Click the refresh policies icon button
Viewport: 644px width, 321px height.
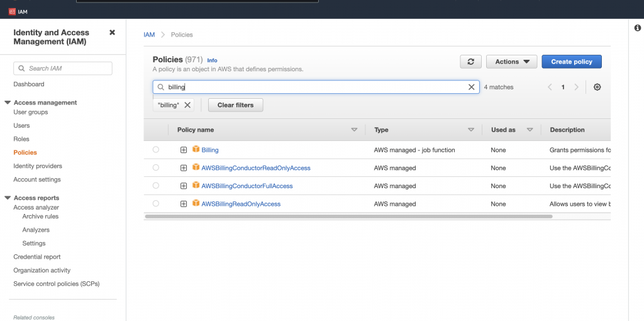(470, 62)
